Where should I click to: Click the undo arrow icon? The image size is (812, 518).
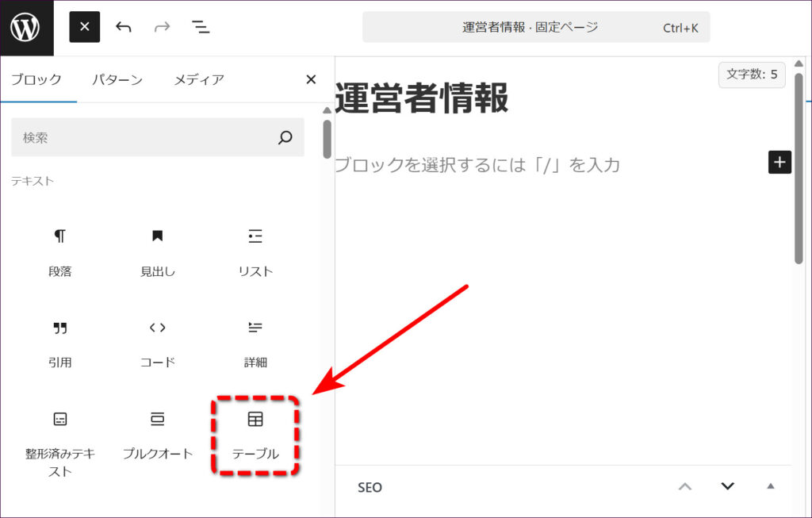[x=123, y=27]
